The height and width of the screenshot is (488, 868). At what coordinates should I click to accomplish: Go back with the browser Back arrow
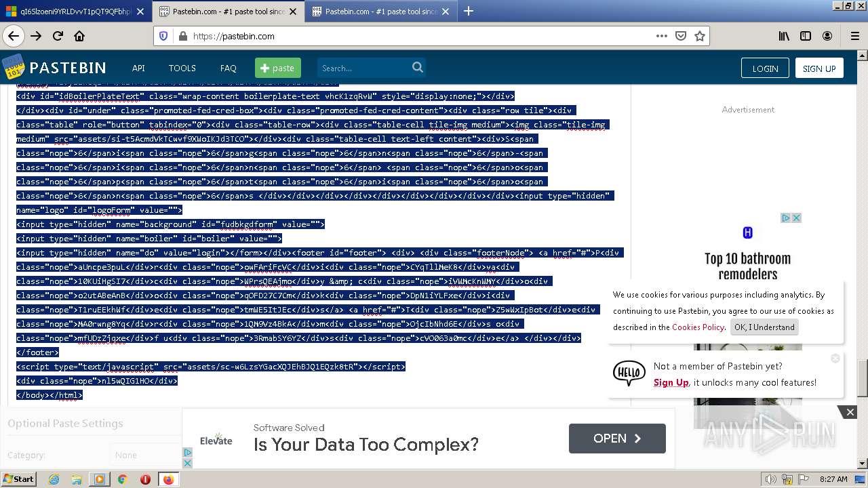[x=13, y=36]
